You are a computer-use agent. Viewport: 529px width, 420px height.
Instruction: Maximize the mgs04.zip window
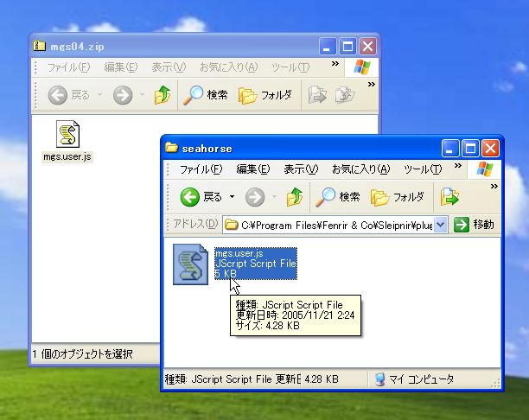coord(347,46)
